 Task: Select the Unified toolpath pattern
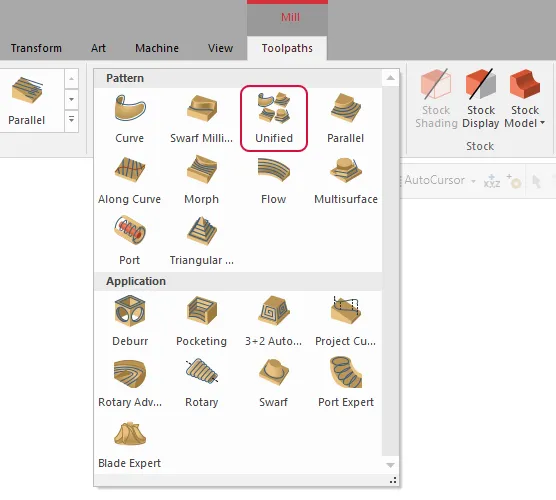coord(274,118)
